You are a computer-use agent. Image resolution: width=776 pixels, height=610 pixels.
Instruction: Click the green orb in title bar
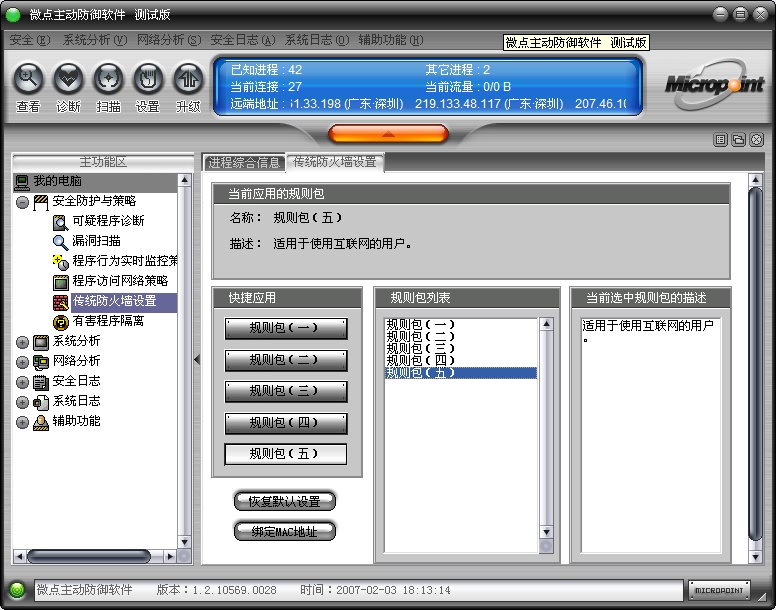tap(13, 15)
